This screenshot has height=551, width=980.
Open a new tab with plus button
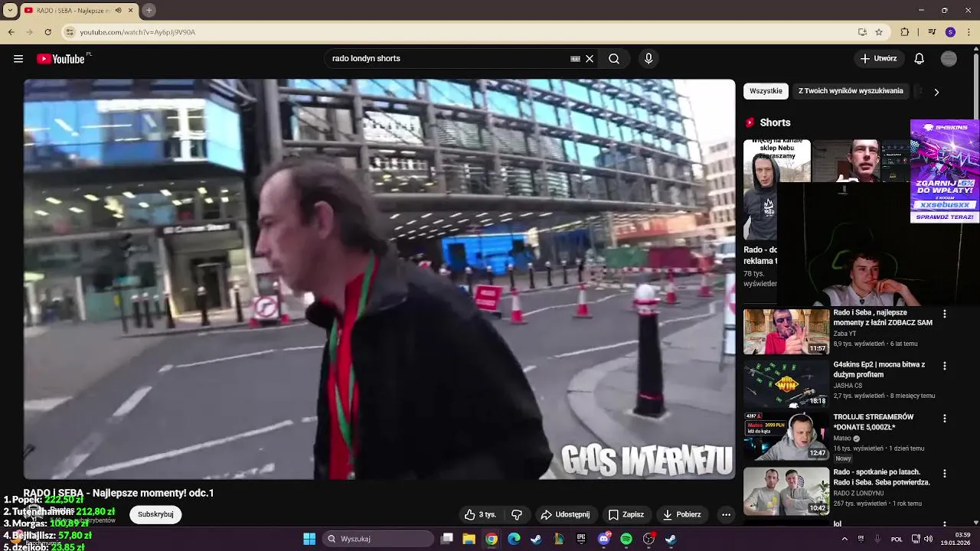149,11
